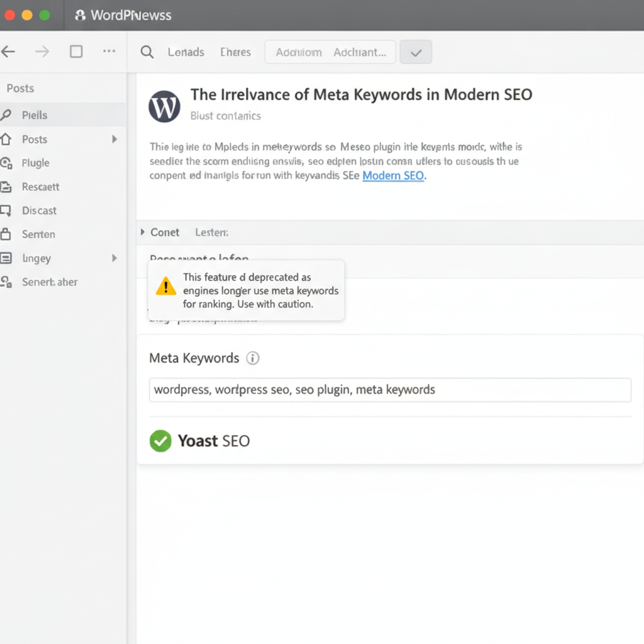Open the three-dot more options menu
This screenshot has height=644, width=644.
pos(109,51)
